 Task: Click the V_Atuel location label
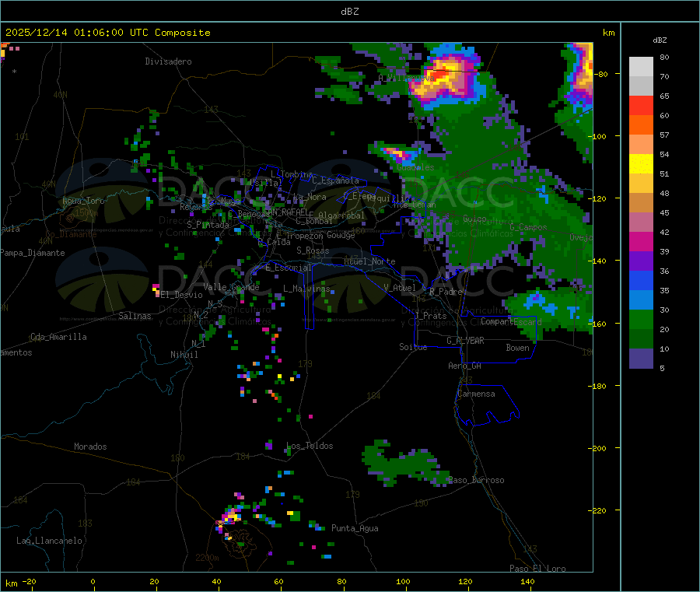click(x=400, y=288)
